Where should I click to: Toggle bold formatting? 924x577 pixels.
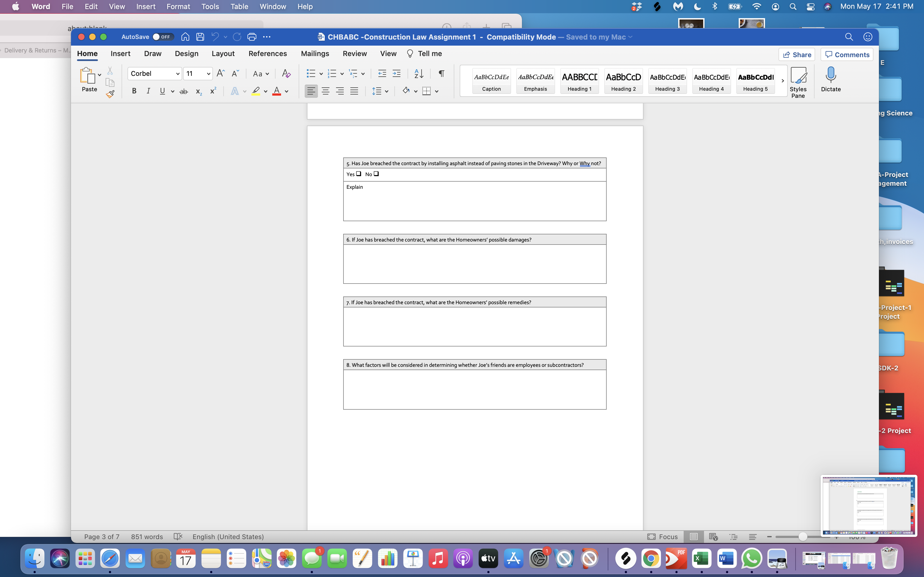click(134, 91)
